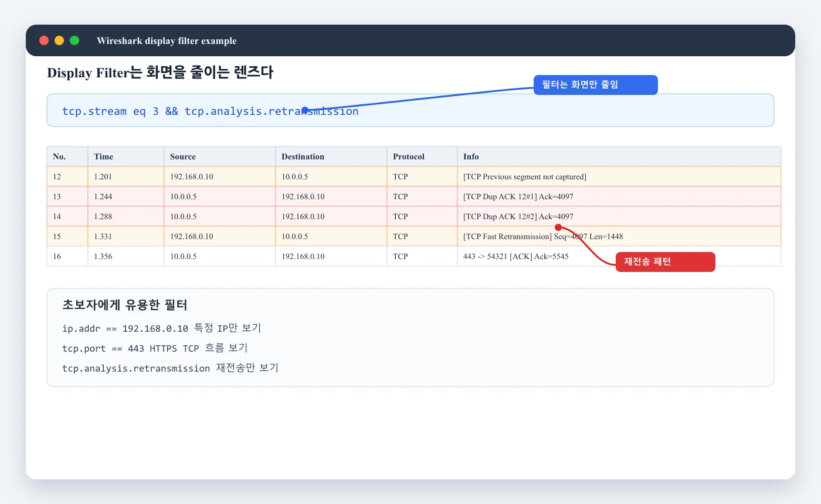Screen dimensions: 821x504
Task: Click the TCP protocol cell in packet 14 row
Action: [422, 216]
